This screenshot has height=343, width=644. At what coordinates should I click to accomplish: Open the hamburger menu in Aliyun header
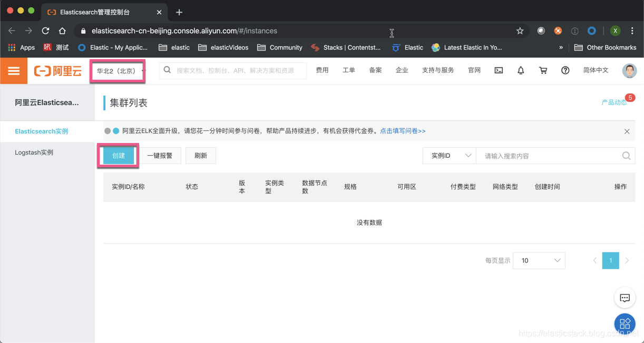(14, 71)
